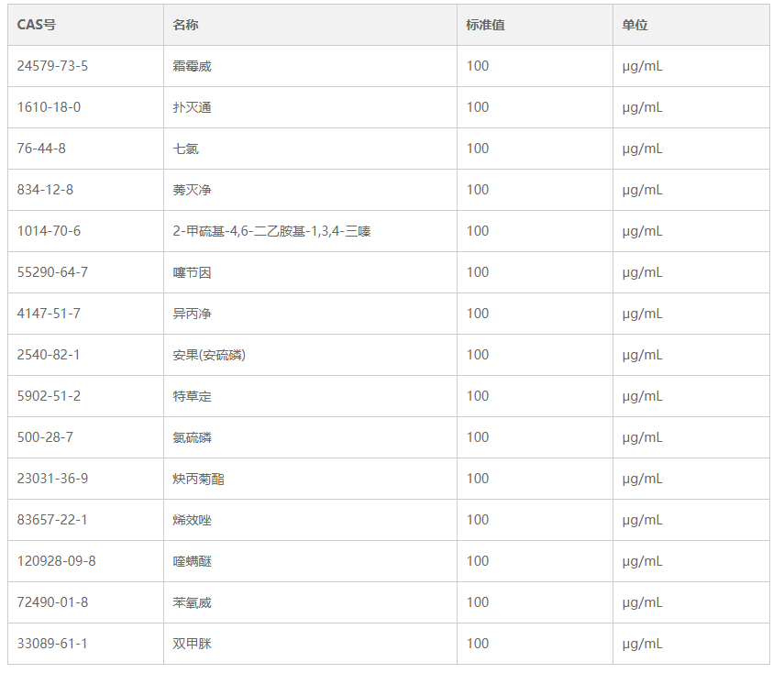The height and width of the screenshot is (673, 784).
Task: Click CAS number 500-28-7
Action: (45, 437)
